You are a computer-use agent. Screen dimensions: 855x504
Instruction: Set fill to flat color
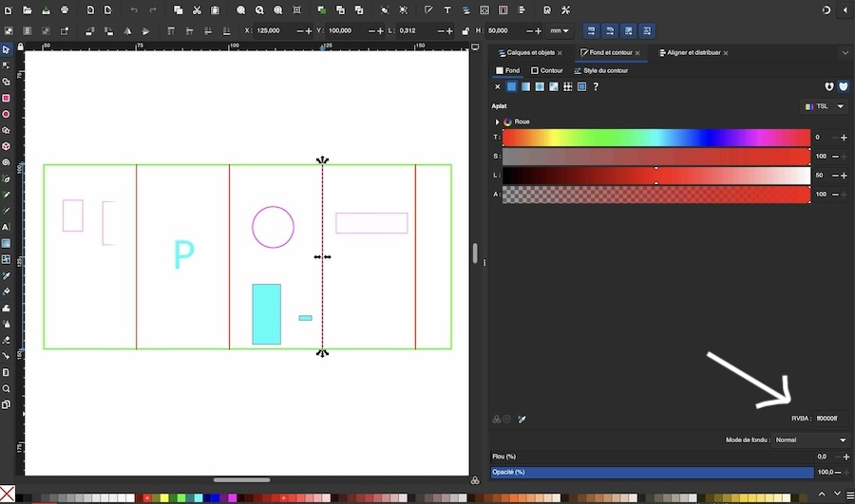point(511,86)
